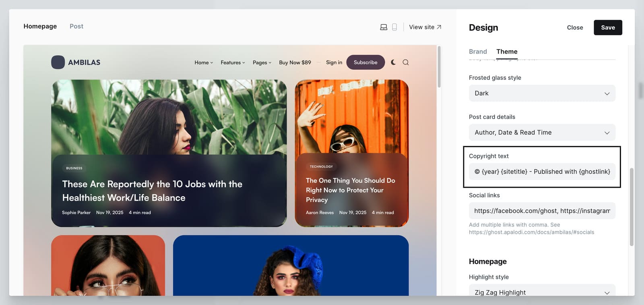Viewport: 644px width, 305px height.
Task: Click the Subscribe button in preview
Action: [x=365, y=62]
